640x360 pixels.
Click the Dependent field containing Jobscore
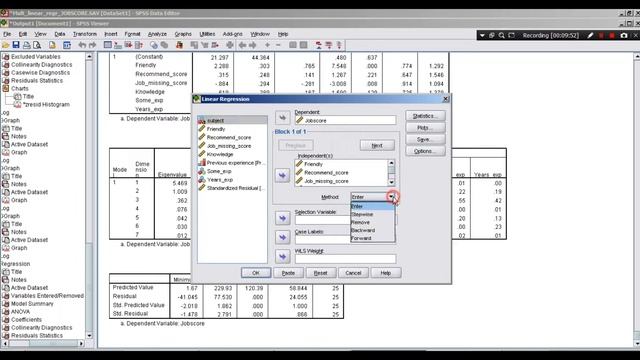coord(345,120)
